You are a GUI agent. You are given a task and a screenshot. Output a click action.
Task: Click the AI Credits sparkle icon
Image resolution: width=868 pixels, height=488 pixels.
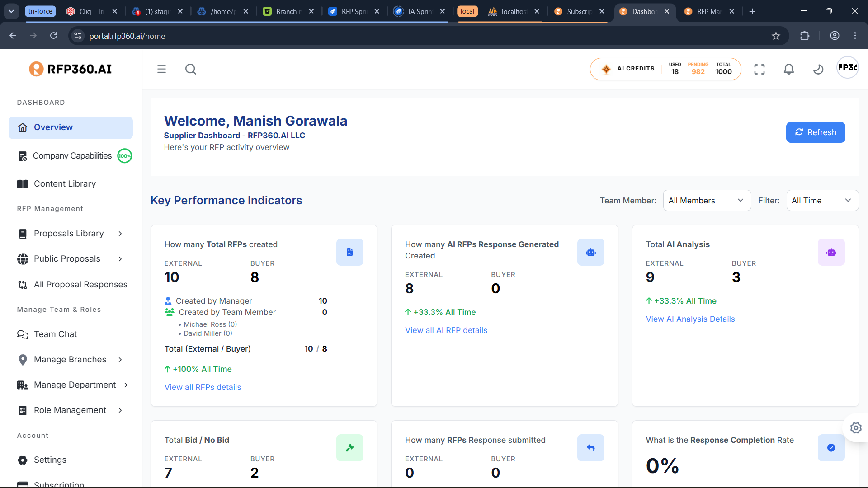pyautogui.click(x=606, y=69)
